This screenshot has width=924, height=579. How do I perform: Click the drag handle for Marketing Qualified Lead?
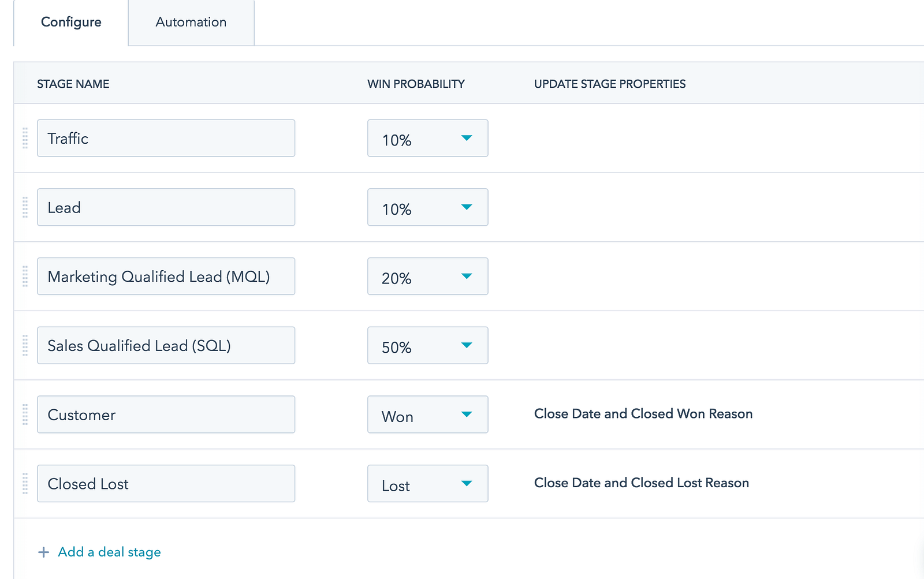pos(25,277)
